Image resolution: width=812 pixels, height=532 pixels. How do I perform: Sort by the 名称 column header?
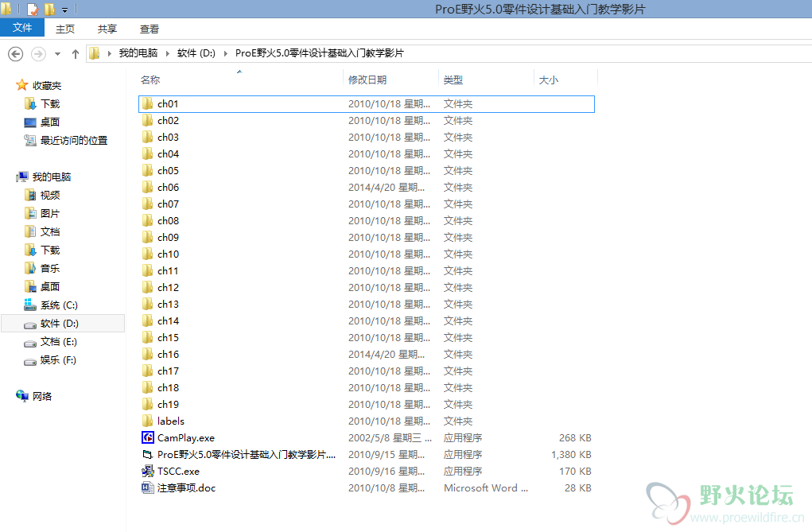click(x=150, y=80)
